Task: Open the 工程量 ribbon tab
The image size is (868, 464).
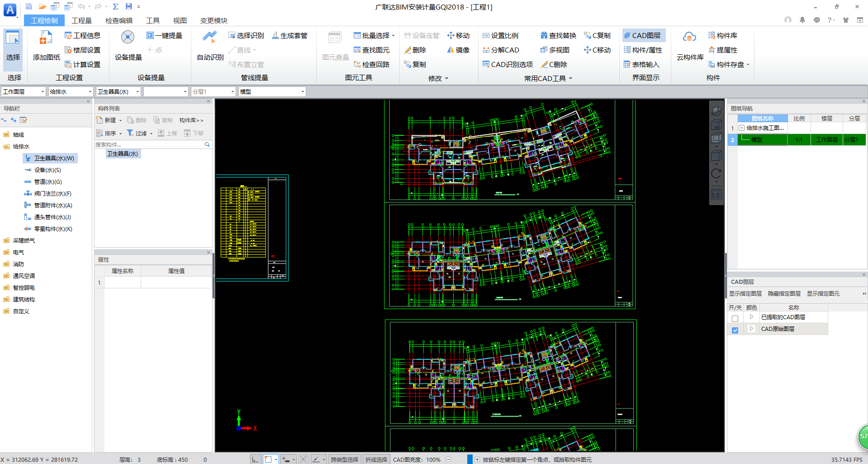Action: tap(81, 20)
